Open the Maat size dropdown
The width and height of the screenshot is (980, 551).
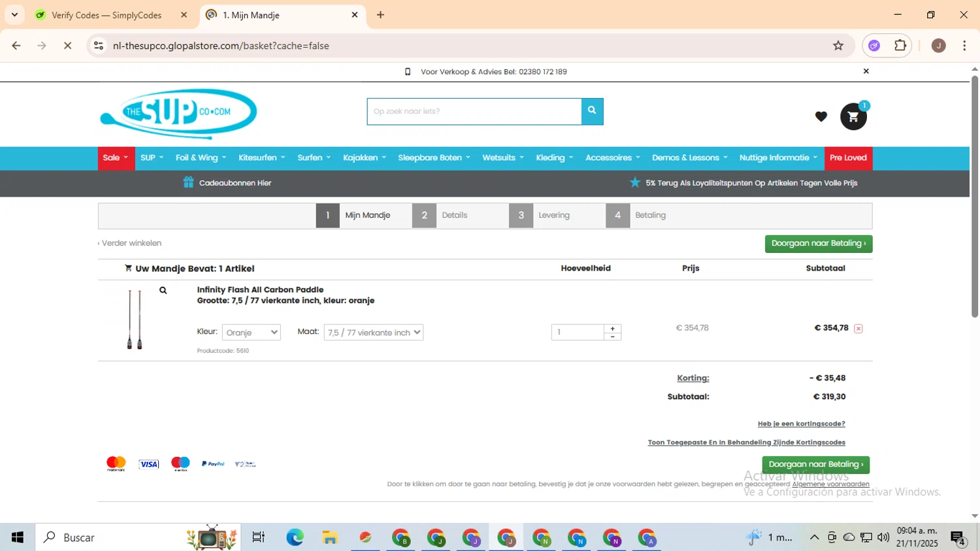(374, 333)
